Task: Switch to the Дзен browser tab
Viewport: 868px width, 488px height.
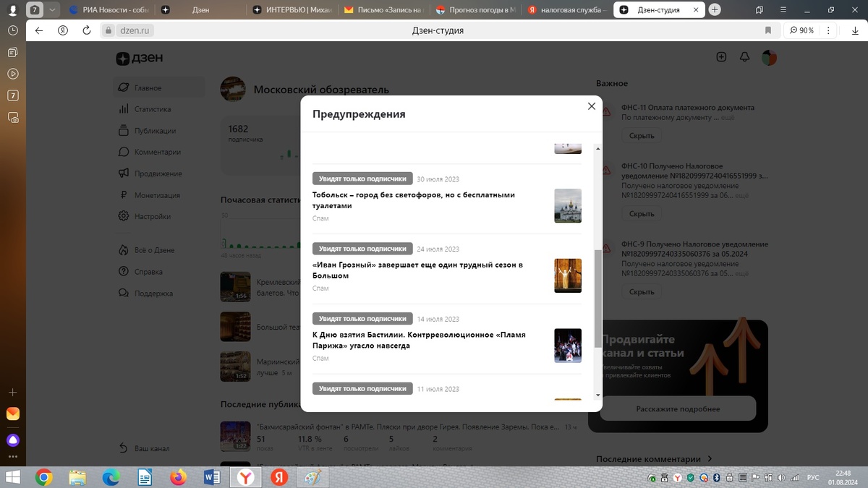Action: click(200, 10)
